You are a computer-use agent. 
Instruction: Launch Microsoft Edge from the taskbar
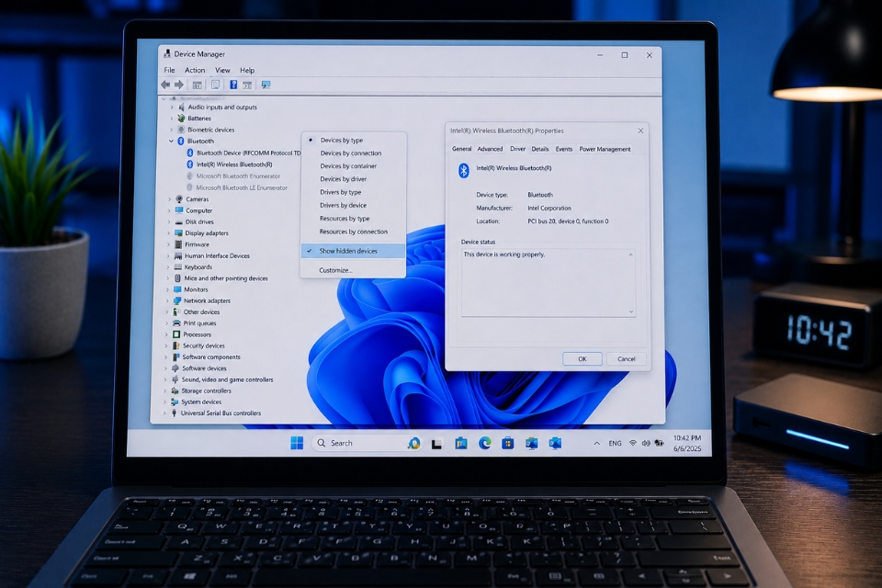click(485, 444)
